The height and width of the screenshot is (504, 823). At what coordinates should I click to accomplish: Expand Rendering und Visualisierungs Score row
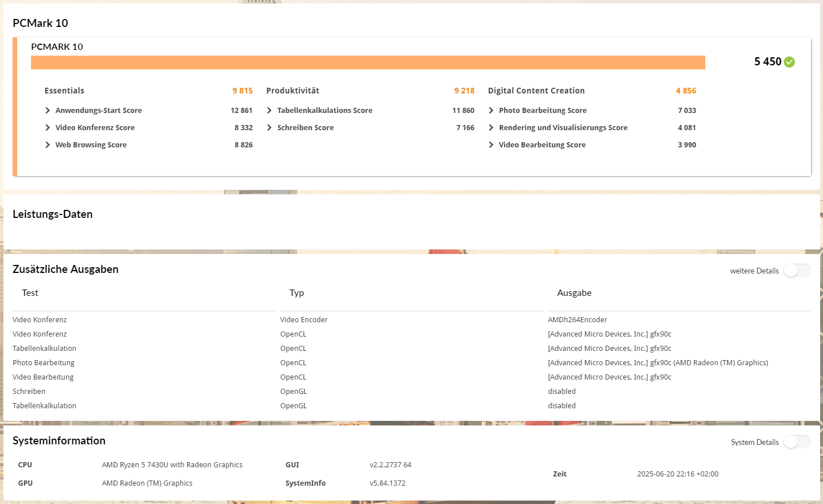[491, 128]
